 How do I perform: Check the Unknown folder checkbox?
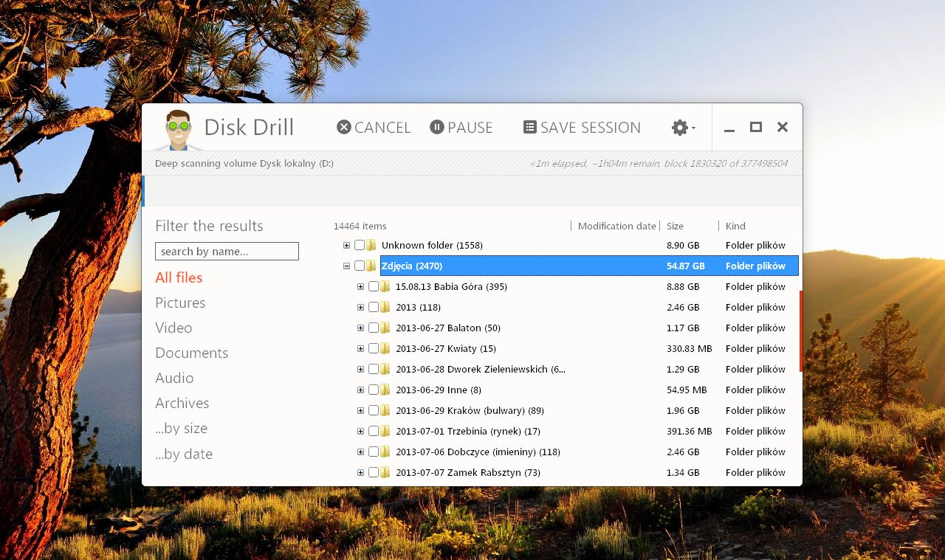click(x=360, y=245)
